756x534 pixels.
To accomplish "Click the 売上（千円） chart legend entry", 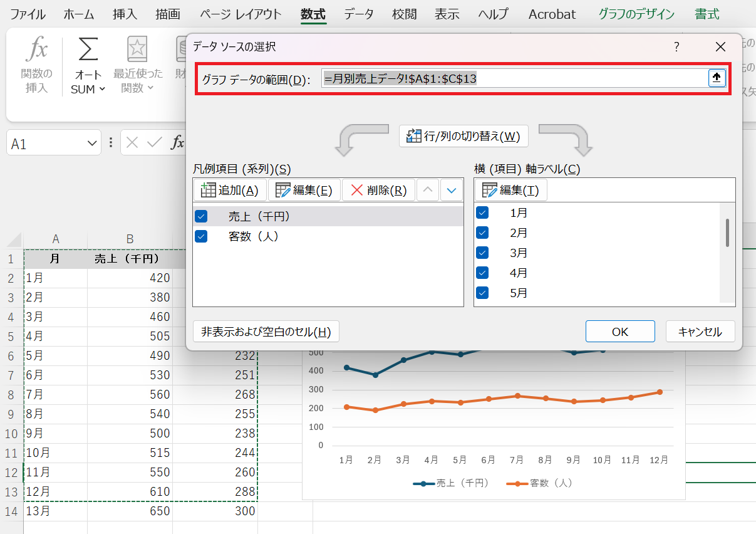I will point(451,483).
